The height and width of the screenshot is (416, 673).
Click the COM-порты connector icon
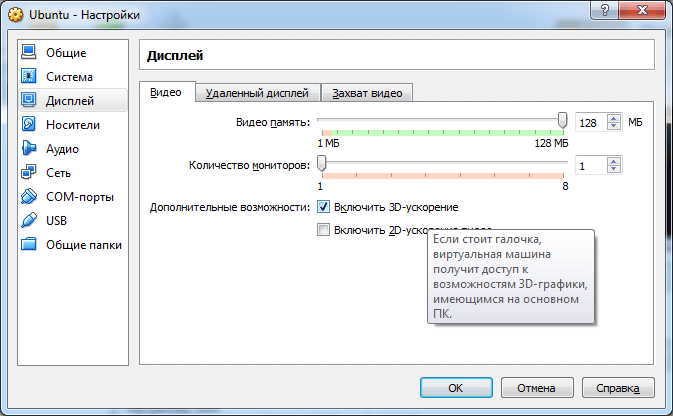pos(29,196)
